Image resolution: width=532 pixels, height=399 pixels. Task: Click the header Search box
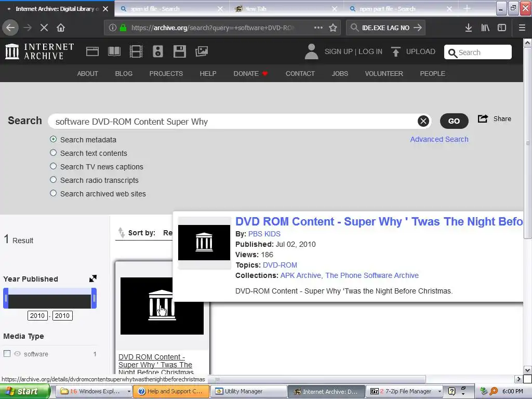click(478, 52)
